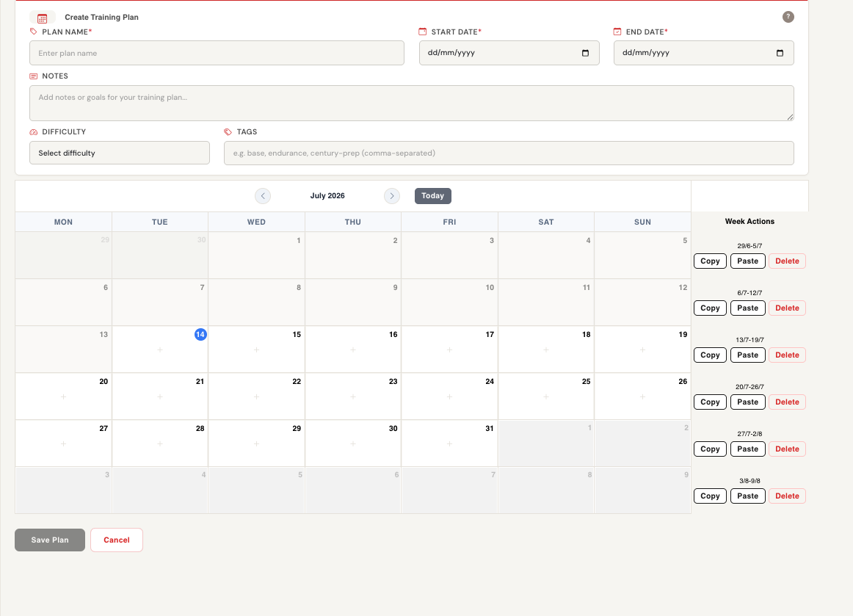Paste into week 13/7-19/7
The height and width of the screenshot is (616, 853).
747,355
